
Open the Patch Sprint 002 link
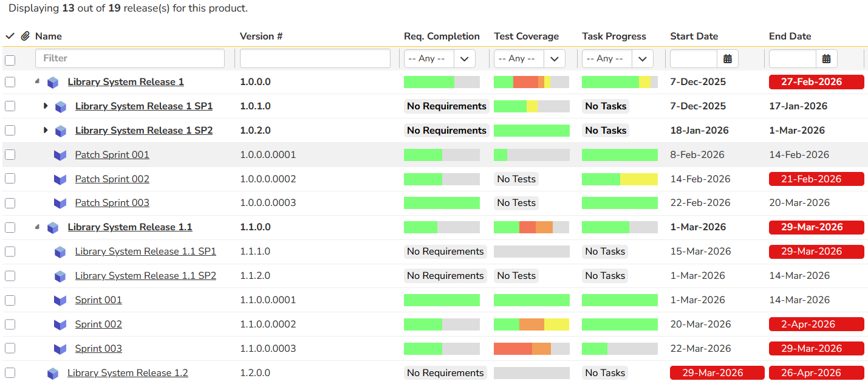[x=112, y=179]
